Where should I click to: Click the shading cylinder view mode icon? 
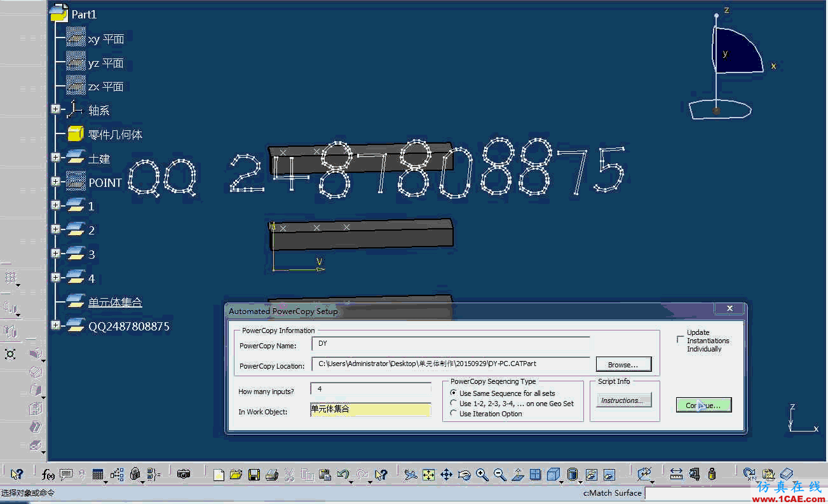click(x=572, y=474)
